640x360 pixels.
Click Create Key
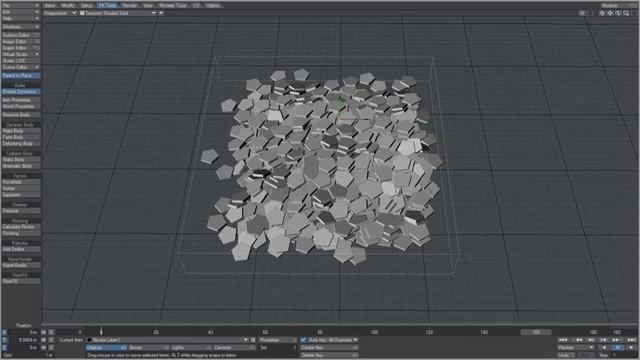[x=329, y=348]
